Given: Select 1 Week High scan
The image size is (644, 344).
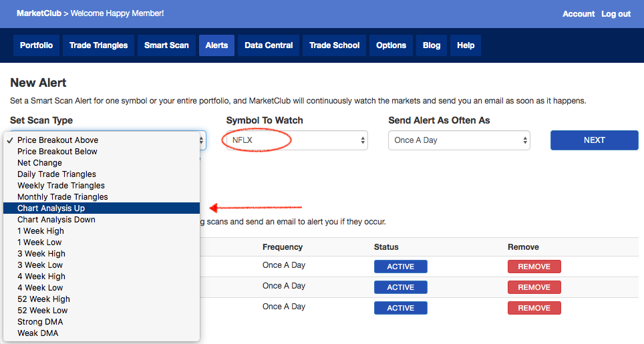Looking at the screenshot, I should [x=102, y=231].
